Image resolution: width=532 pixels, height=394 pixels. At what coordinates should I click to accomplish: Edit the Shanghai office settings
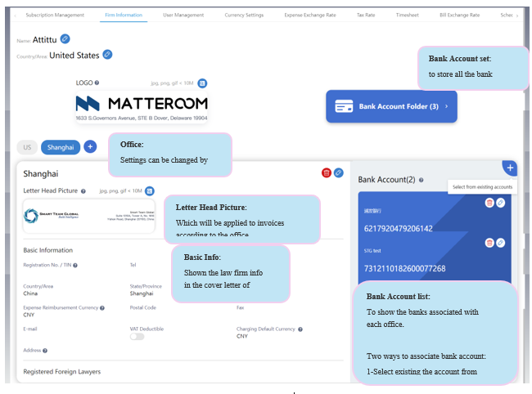click(338, 173)
